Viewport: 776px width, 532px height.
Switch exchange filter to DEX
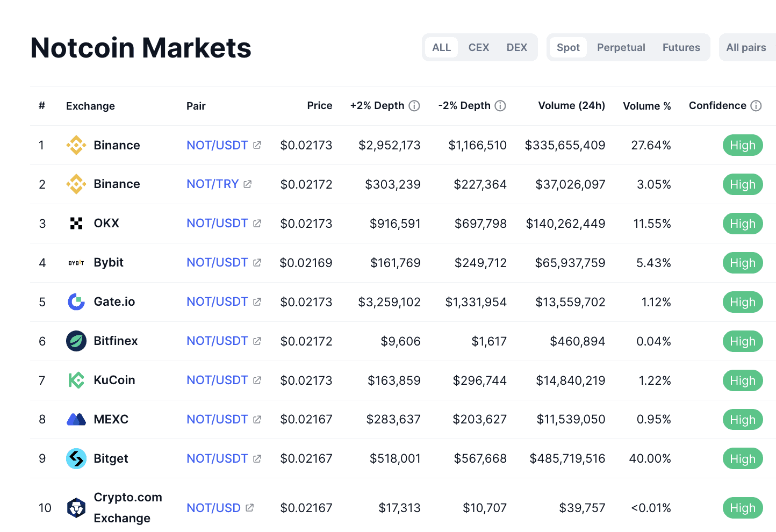pyautogui.click(x=516, y=48)
